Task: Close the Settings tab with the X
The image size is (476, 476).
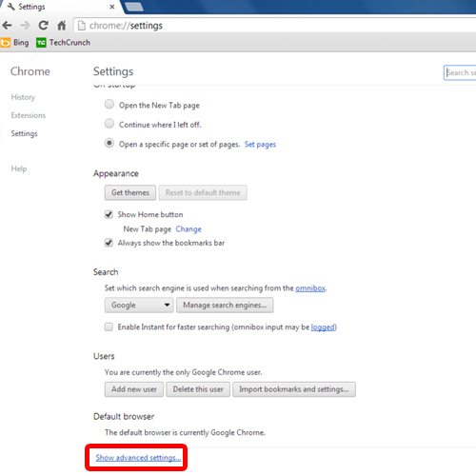Action: tap(112, 7)
